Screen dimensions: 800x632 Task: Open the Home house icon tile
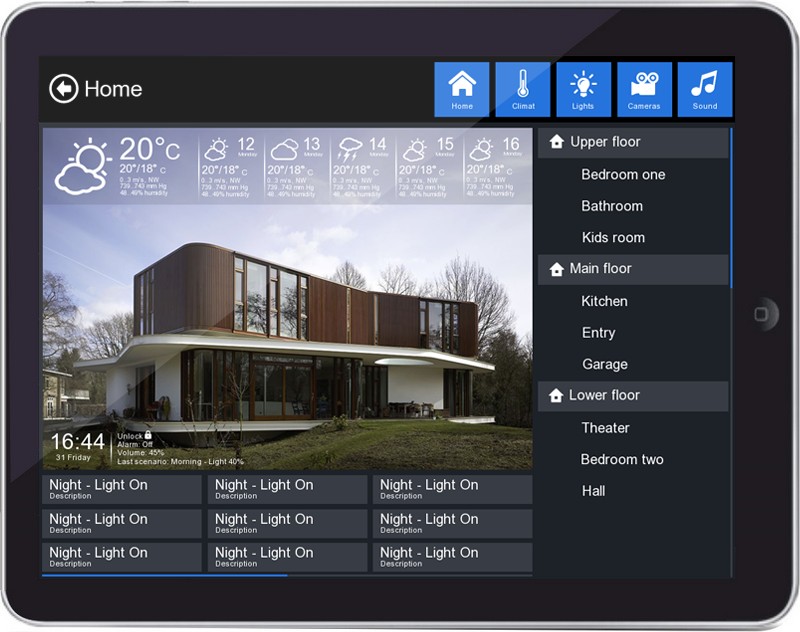(462, 88)
